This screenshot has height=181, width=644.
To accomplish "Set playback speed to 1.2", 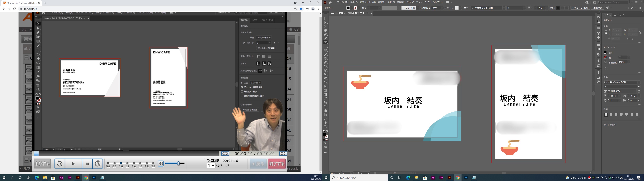I will 127,163.
